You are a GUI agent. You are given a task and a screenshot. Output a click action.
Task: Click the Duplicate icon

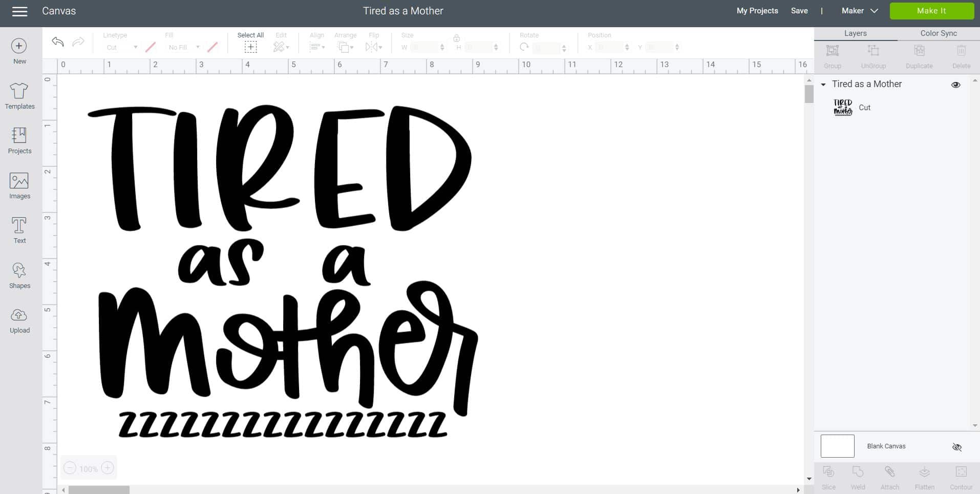point(919,51)
